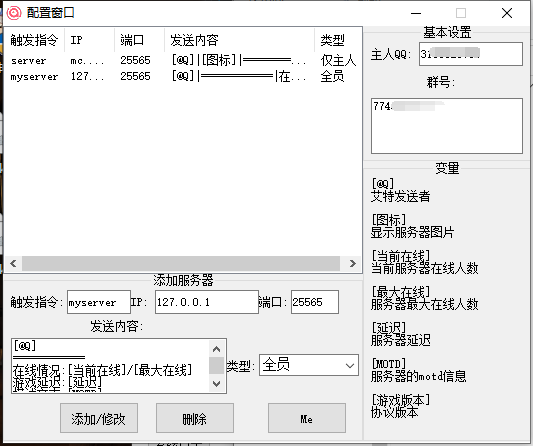Focus the 触发指令 field containing myserver
Screen dimensions: 533x446
point(99,302)
